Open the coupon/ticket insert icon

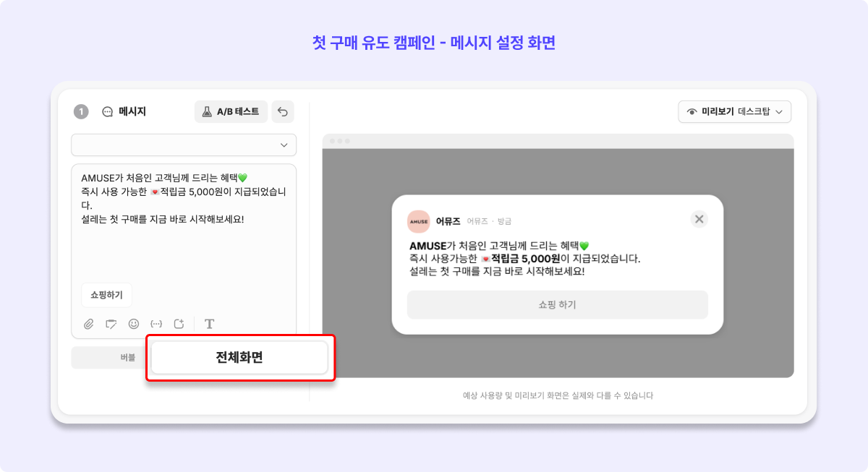click(111, 324)
